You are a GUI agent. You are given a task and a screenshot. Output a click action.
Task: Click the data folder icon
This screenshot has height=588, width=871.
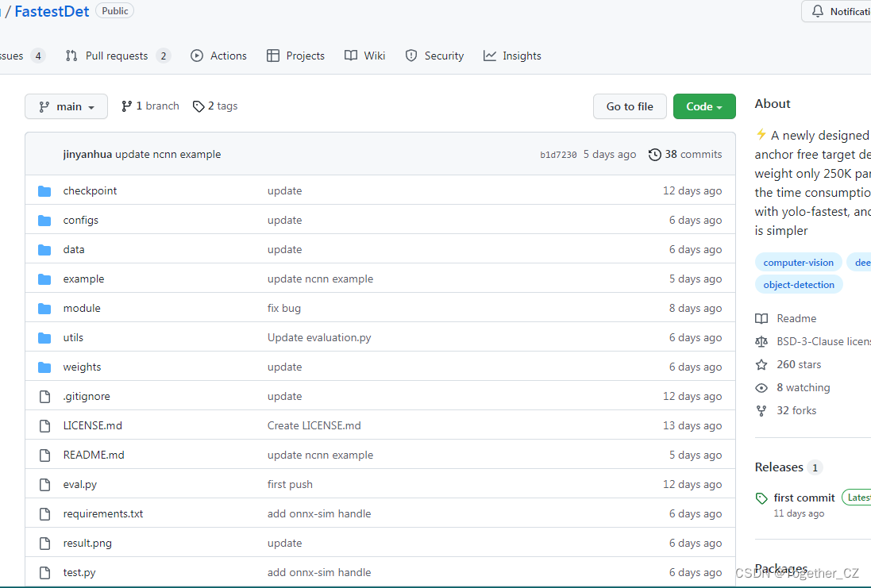[x=44, y=250]
